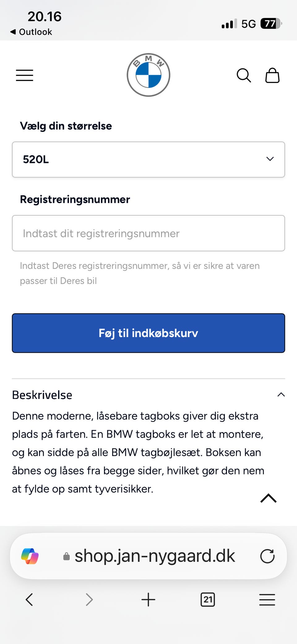Tap the shop.jan-nygaard.dk address bar

(x=155, y=556)
